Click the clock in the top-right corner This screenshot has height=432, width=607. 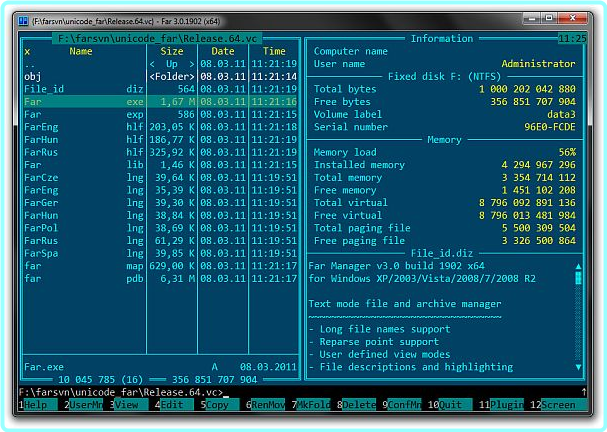click(573, 38)
